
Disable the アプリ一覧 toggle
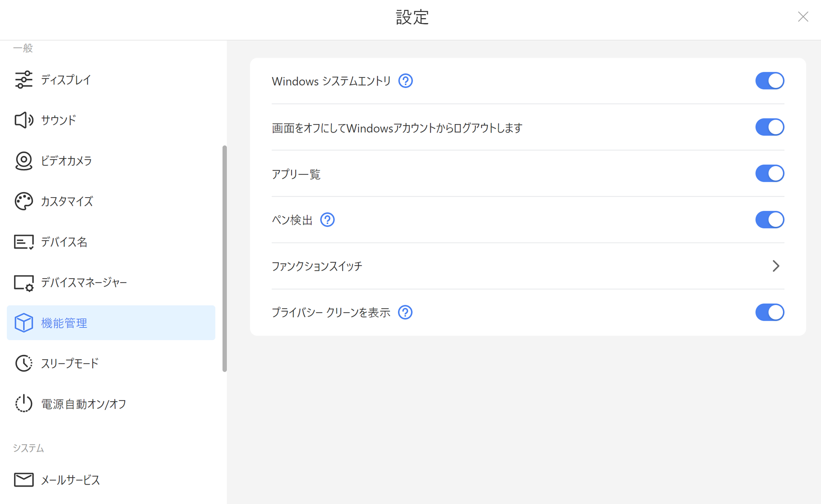[x=769, y=173]
